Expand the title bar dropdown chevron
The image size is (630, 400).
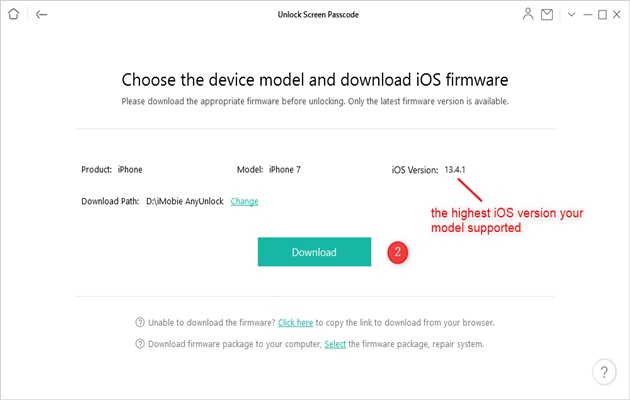tap(571, 14)
